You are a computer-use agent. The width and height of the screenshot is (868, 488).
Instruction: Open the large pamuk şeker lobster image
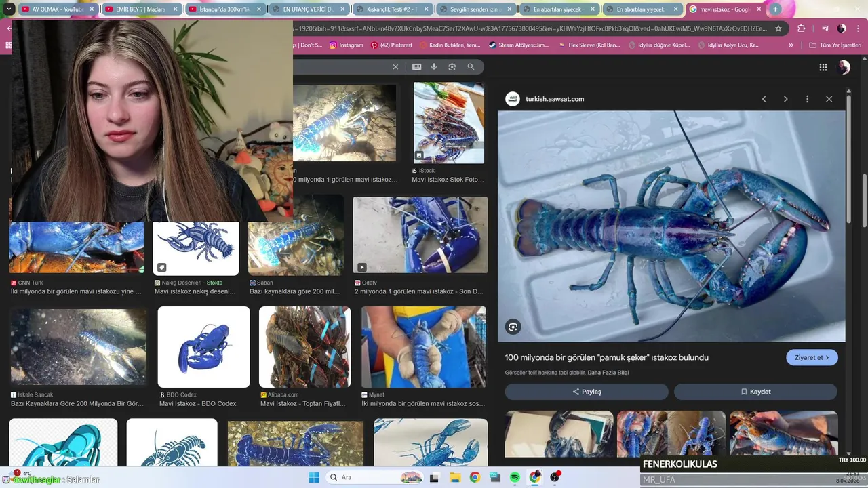click(671, 226)
